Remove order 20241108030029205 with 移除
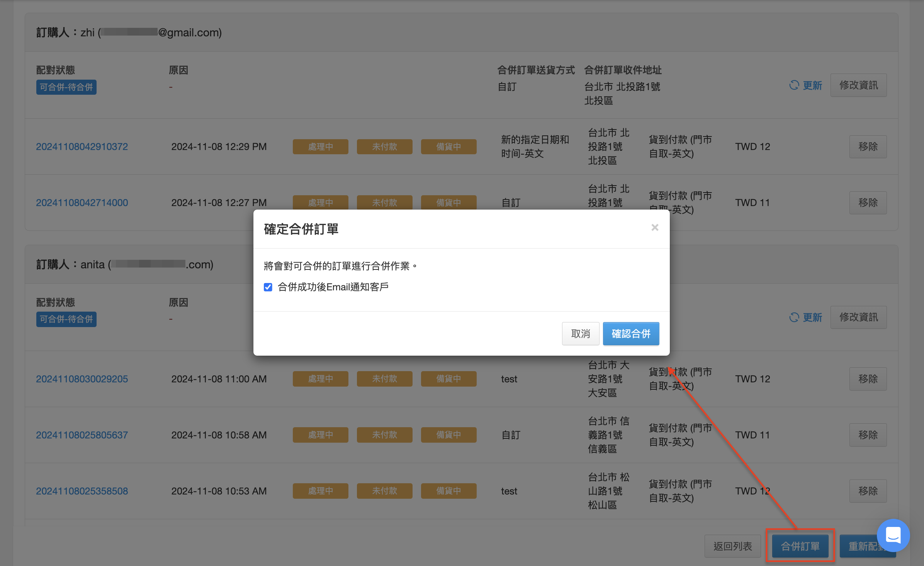Image resolution: width=924 pixels, height=566 pixels. (x=868, y=379)
